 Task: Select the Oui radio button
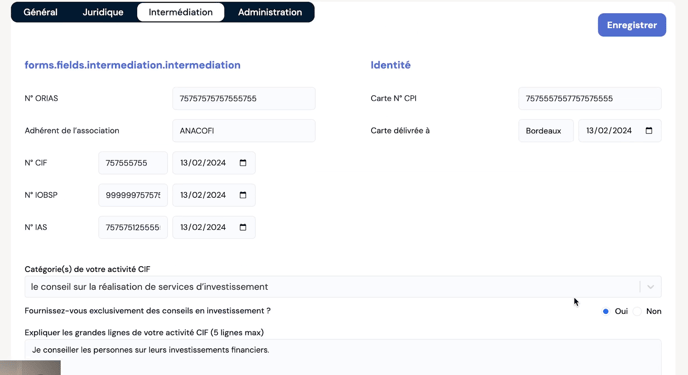(606, 311)
